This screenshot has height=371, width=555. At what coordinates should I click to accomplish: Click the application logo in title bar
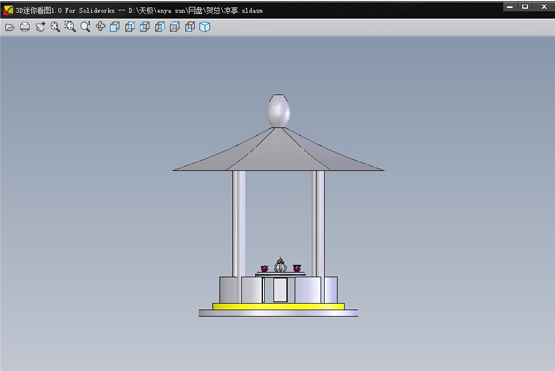point(8,10)
